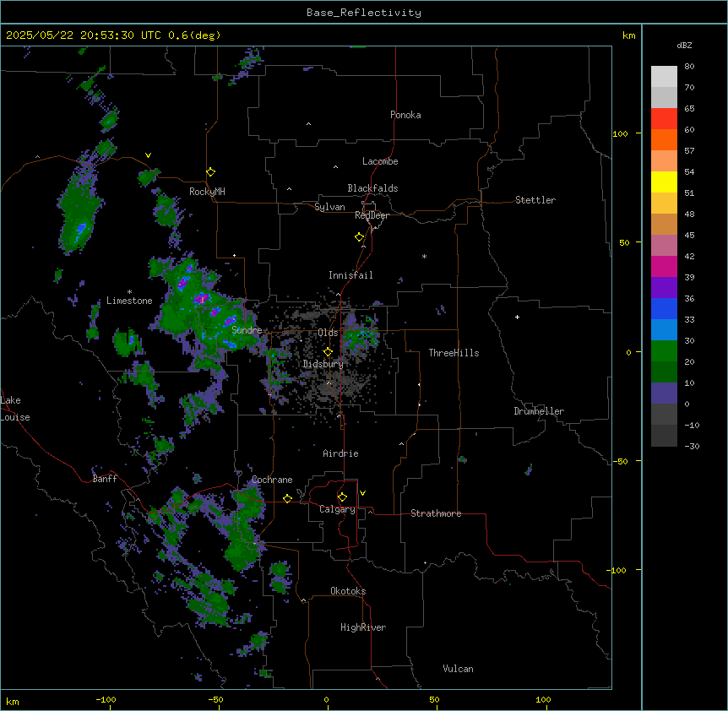Screen dimensions: 728x711
Task: Click the Lake Louise label
Action: [x=15, y=409]
